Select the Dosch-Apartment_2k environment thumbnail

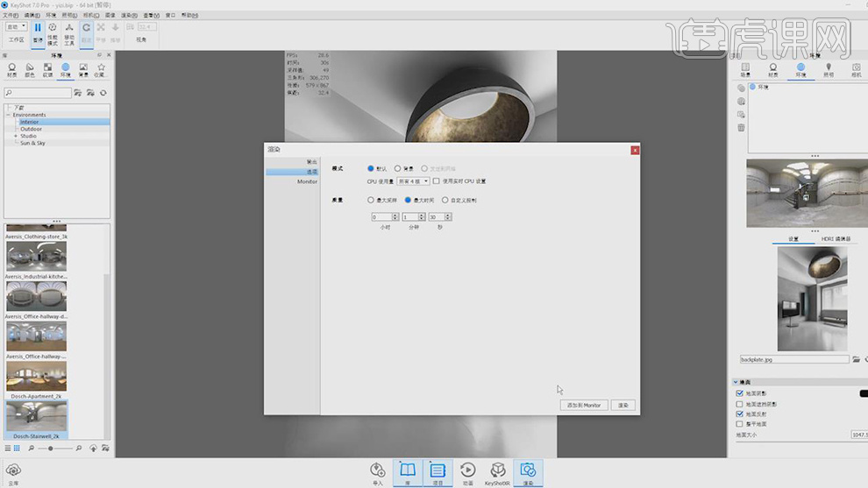[x=36, y=376]
